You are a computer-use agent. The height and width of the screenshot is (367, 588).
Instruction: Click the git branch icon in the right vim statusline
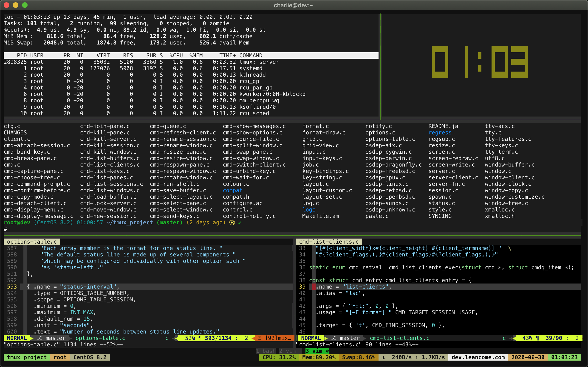(334, 338)
